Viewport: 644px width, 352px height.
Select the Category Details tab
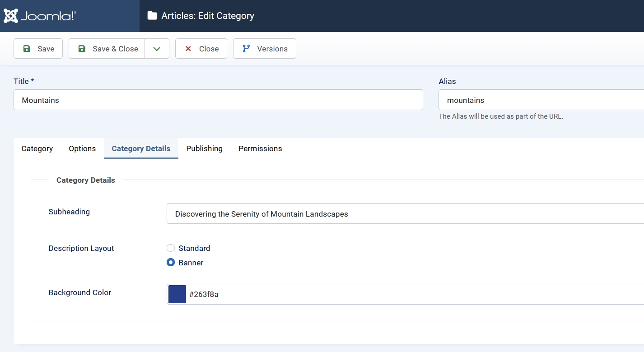coord(141,148)
